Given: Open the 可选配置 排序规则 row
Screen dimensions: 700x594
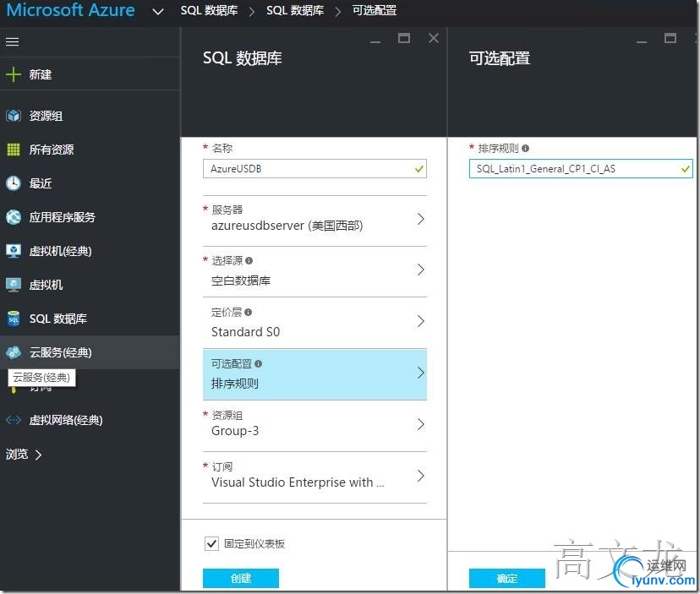Looking at the screenshot, I should point(314,374).
